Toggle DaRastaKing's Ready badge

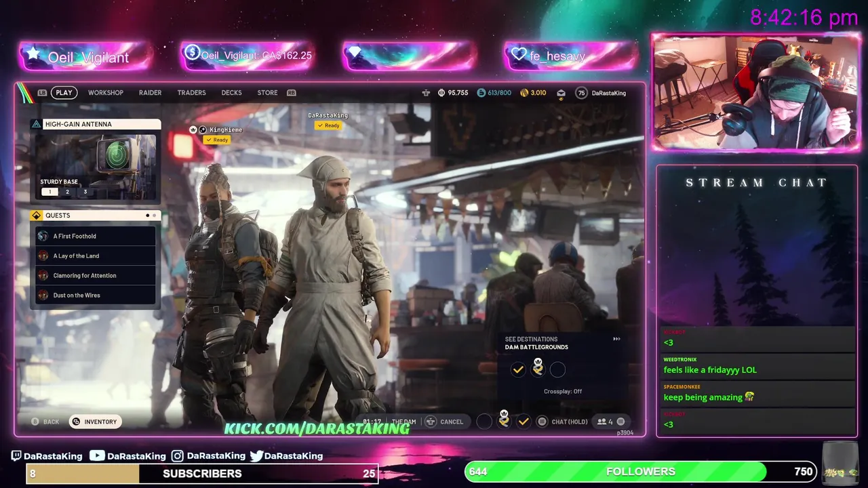[328, 125]
